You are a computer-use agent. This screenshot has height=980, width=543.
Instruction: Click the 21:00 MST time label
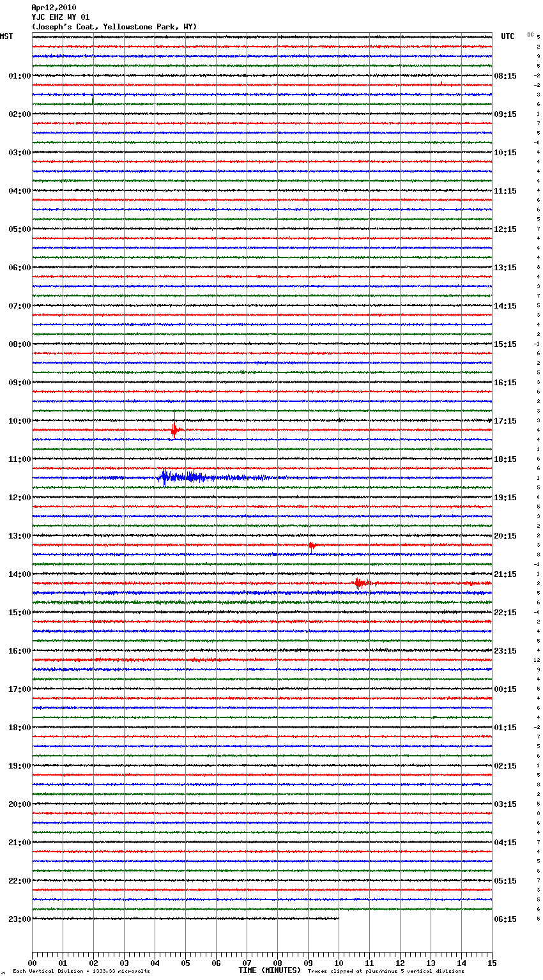tap(20, 843)
